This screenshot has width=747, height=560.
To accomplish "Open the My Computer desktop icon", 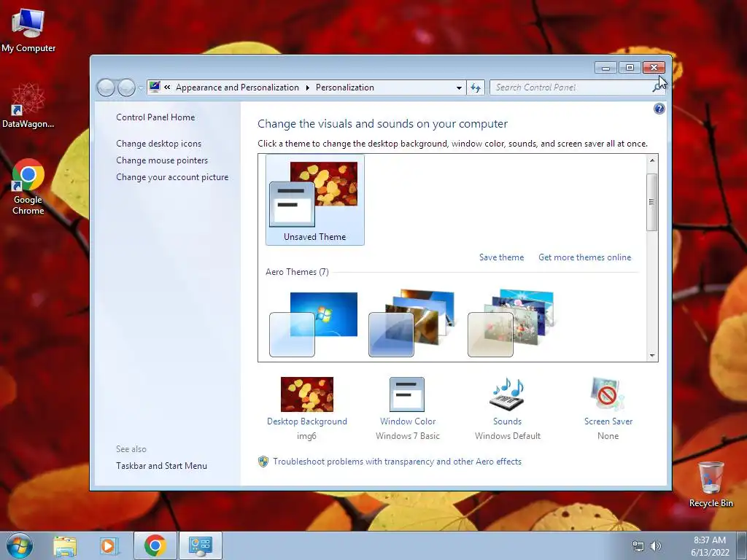I will point(28,29).
